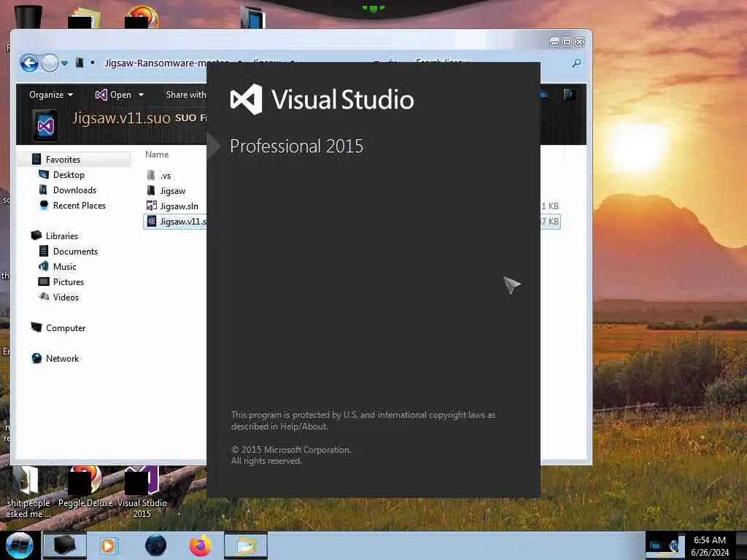Click the Music library icon
The image size is (747, 560).
pos(43,266)
